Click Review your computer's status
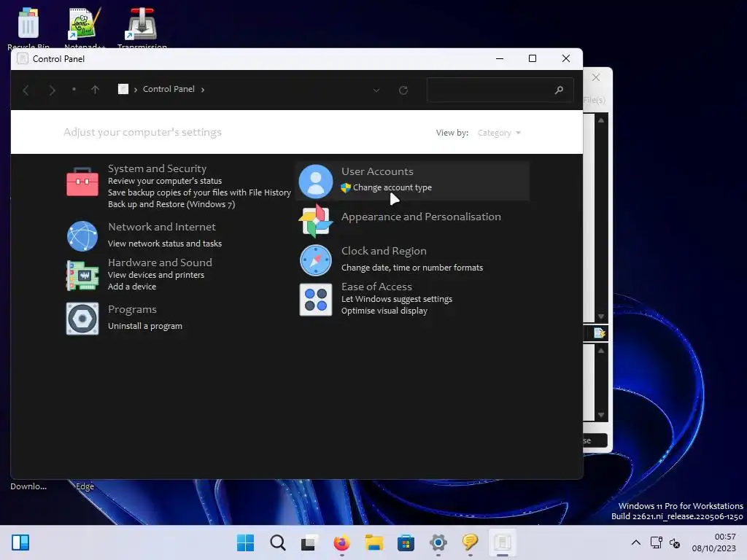This screenshot has height=560, width=747. [165, 181]
